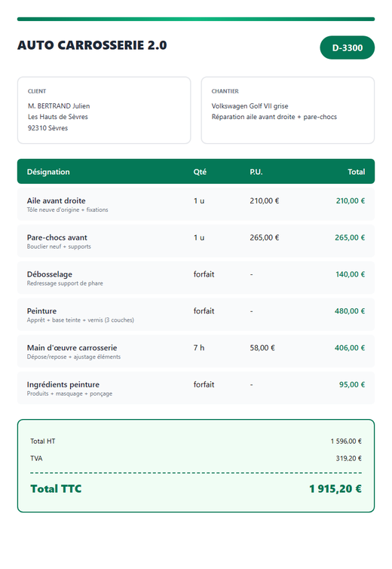The width and height of the screenshot is (392, 569).
Task: Select the Aile avant droite row
Action: (x=196, y=204)
